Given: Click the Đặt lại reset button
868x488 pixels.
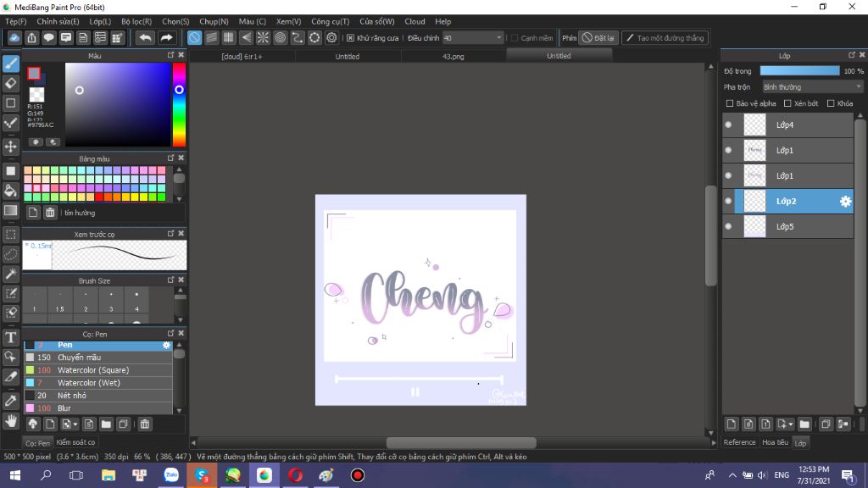Looking at the screenshot, I should [598, 38].
